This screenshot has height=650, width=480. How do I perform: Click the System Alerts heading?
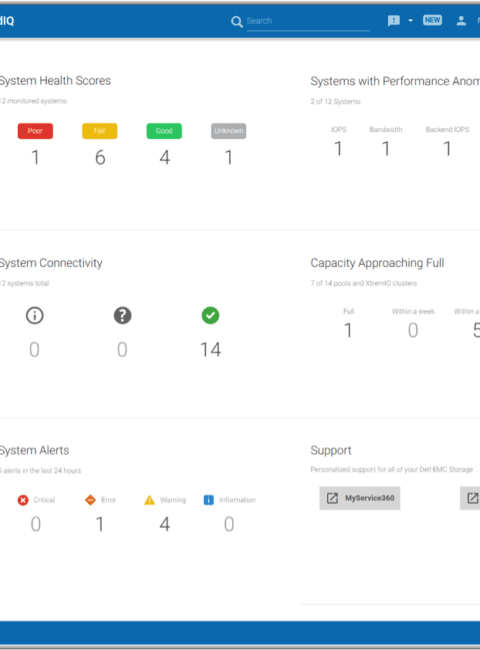pyautogui.click(x=34, y=450)
